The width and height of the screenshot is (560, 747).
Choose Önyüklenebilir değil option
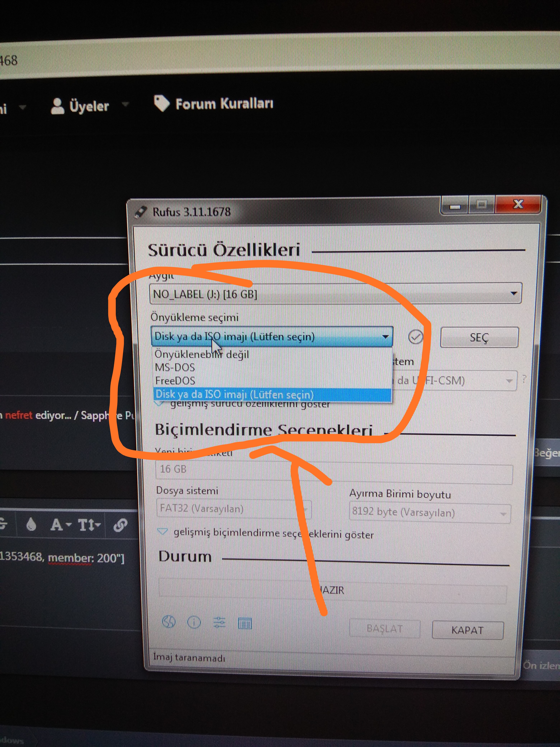[202, 355]
